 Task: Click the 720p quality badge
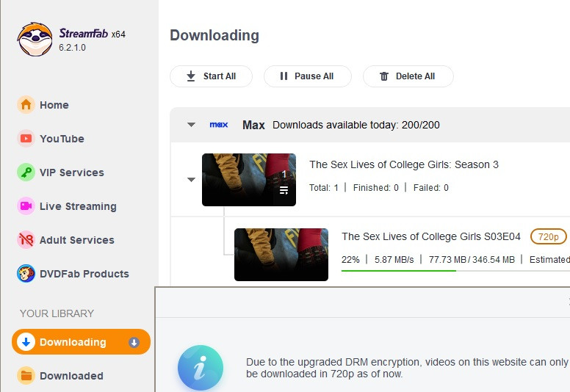click(549, 237)
